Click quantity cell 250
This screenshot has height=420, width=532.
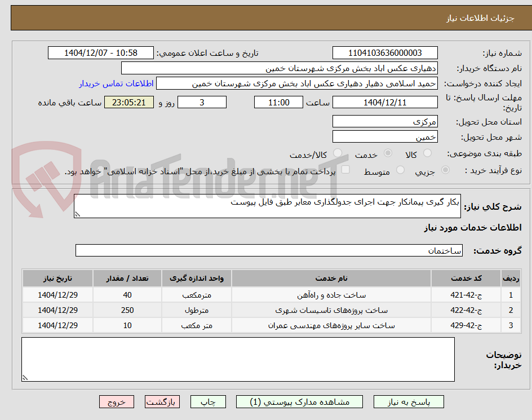(127, 310)
